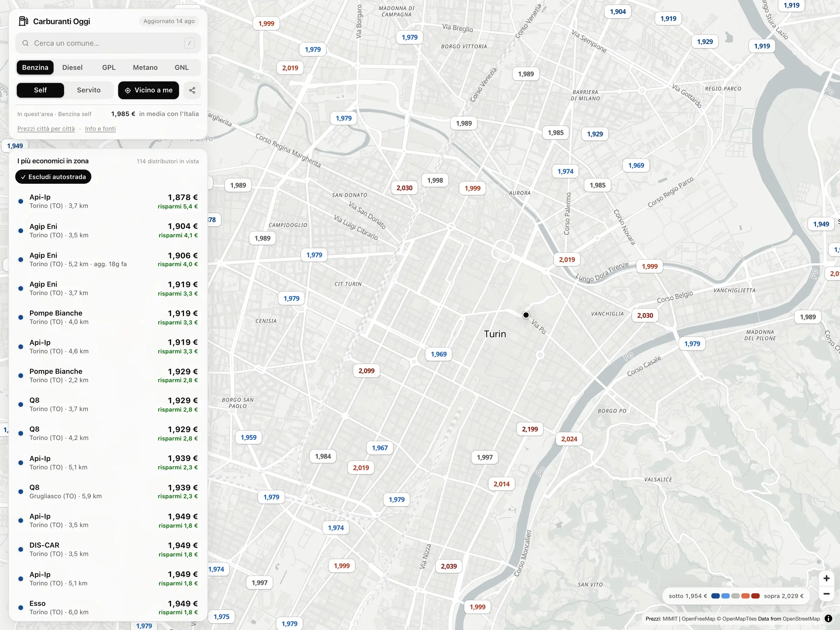Image resolution: width=840 pixels, height=630 pixels.
Task: Click the 2,099 price marker on map
Action: pos(366,371)
